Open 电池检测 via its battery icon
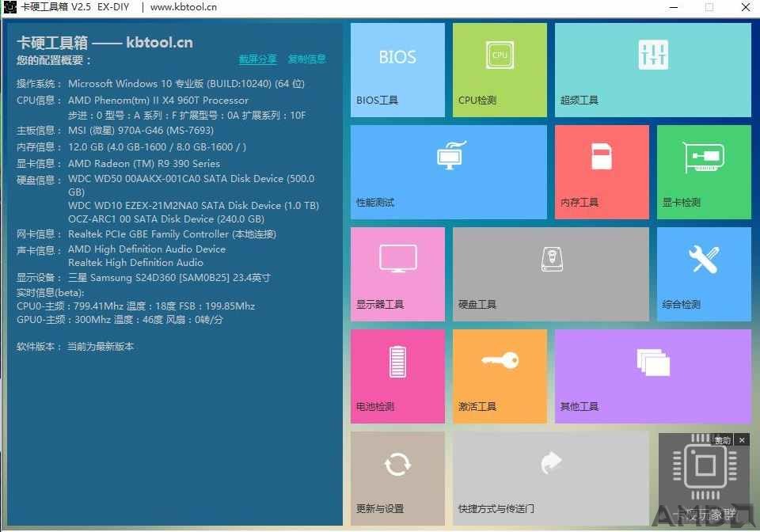 pyautogui.click(x=397, y=362)
